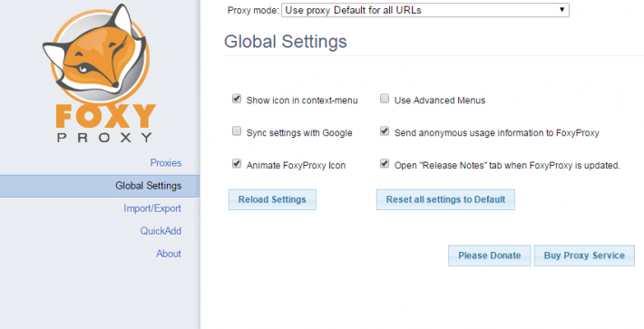The width and height of the screenshot is (644, 329).
Task: Click the Buy Proxy Service button
Action: (x=584, y=256)
